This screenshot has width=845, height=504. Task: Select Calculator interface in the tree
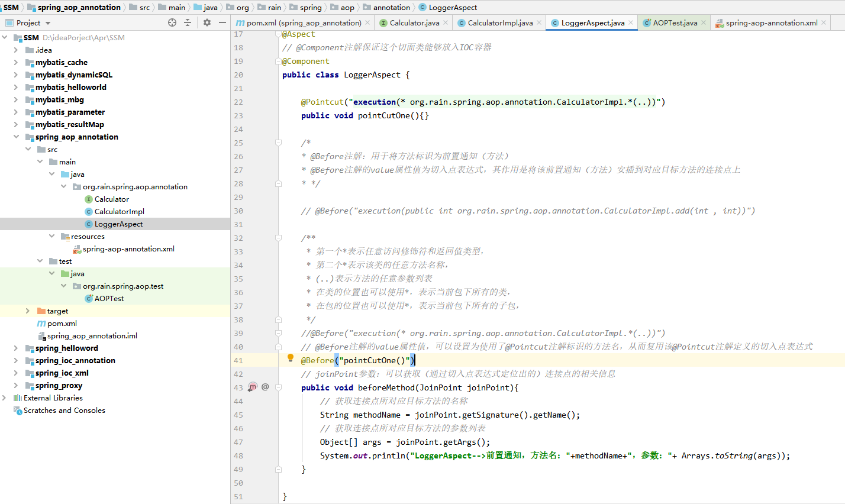[x=111, y=199]
